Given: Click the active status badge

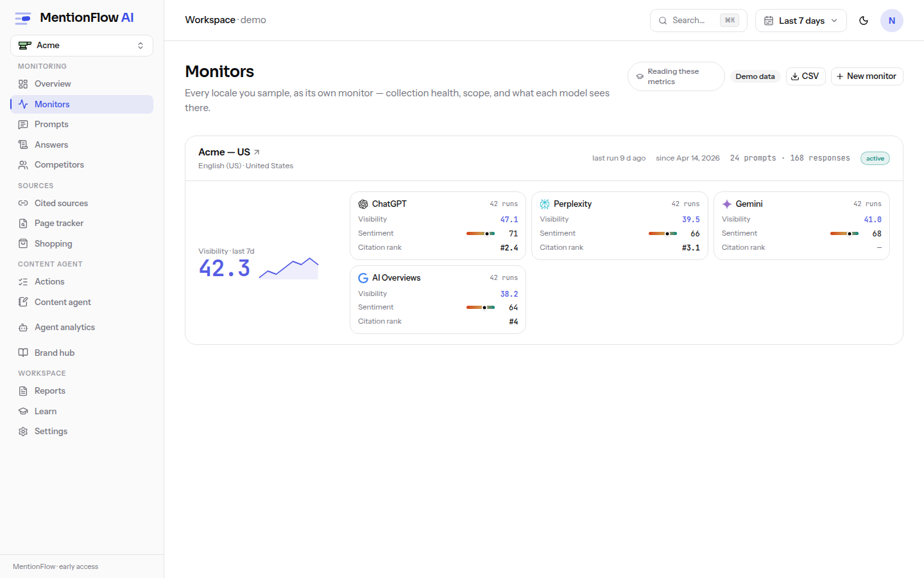Looking at the screenshot, I should pyautogui.click(x=875, y=159).
